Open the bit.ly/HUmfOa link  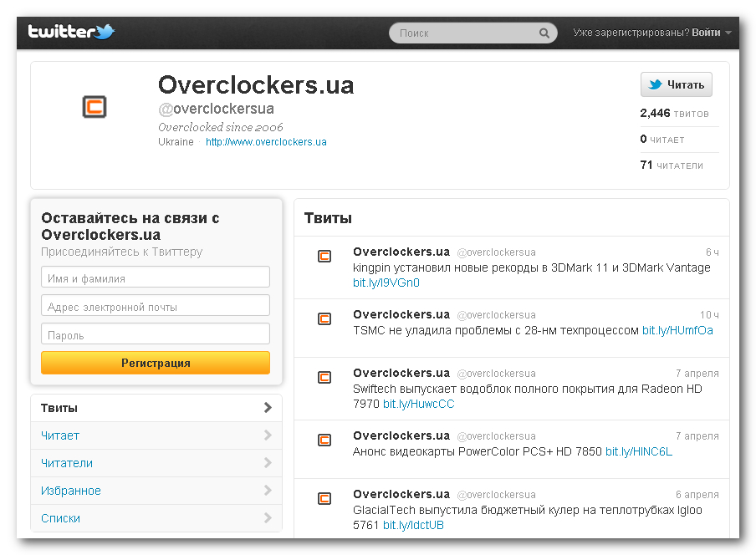[x=677, y=330]
